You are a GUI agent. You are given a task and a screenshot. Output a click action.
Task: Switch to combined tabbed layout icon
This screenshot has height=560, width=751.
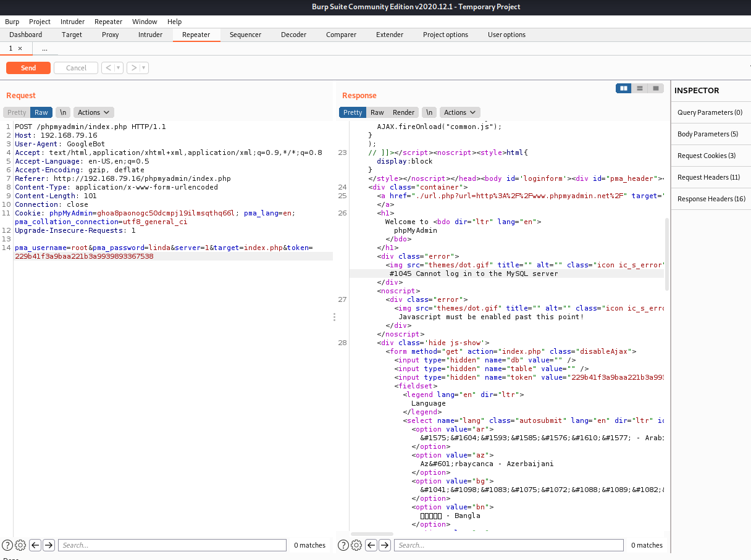[x=656, y=88]
